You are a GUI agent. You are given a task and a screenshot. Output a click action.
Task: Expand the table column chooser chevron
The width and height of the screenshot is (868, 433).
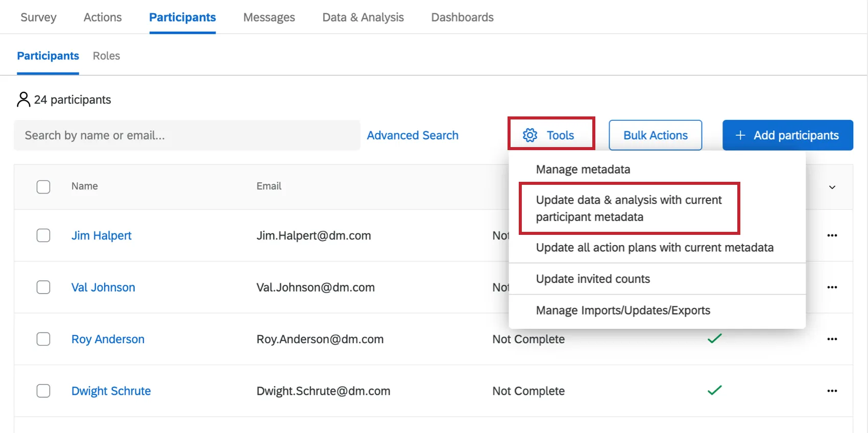pos(832,187)
